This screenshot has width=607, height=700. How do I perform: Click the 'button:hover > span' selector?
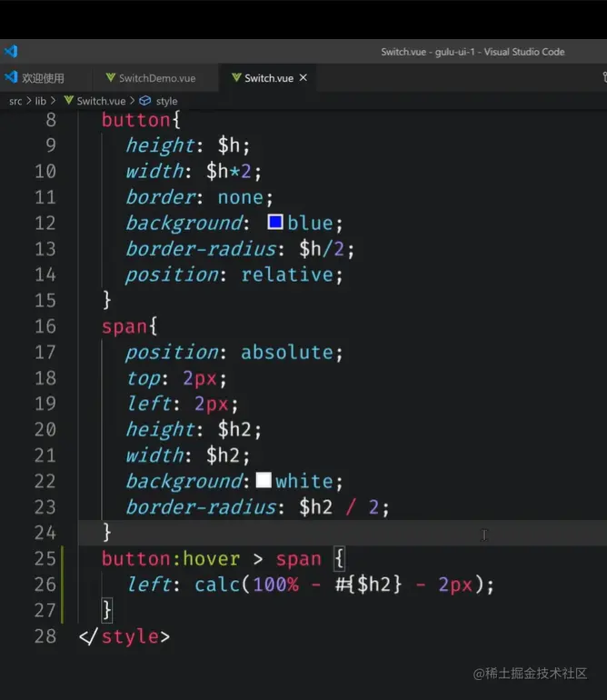coord(212,559)
